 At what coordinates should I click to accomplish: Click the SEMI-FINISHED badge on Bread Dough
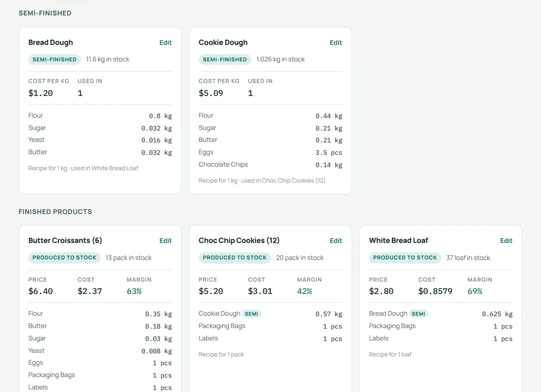click(x=55, y=59)
